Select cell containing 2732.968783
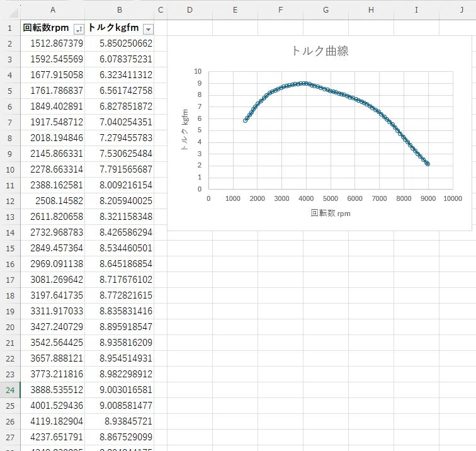Image resolution: width=476 pixels, height=451 pixels. pos(53,232)
